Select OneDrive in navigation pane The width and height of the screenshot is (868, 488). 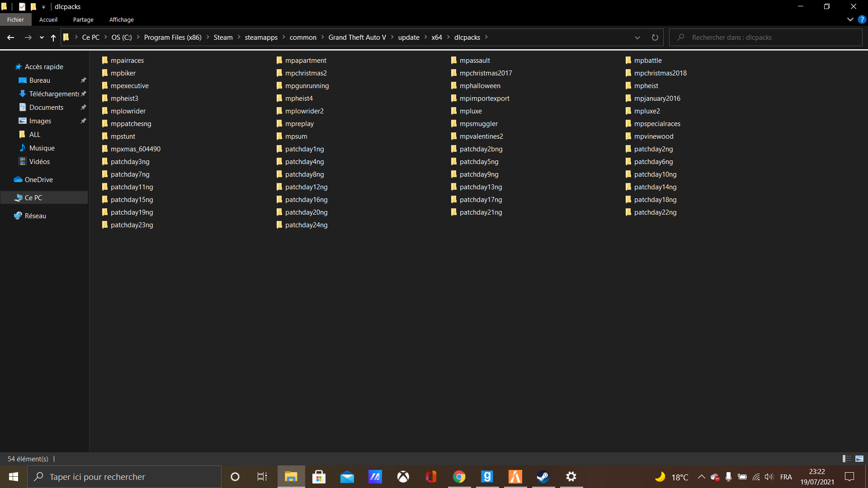tap(38, 180)
